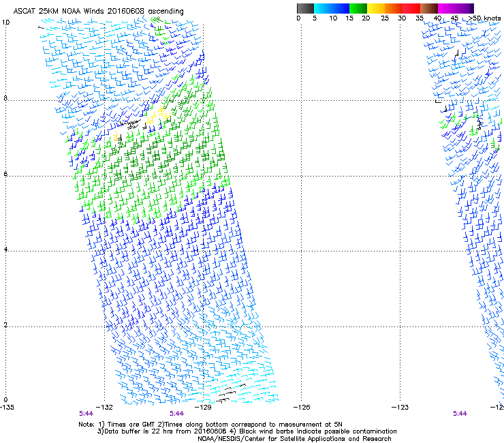
Task: Click the note '1) Times are GMT'
Action: [126, 425]
